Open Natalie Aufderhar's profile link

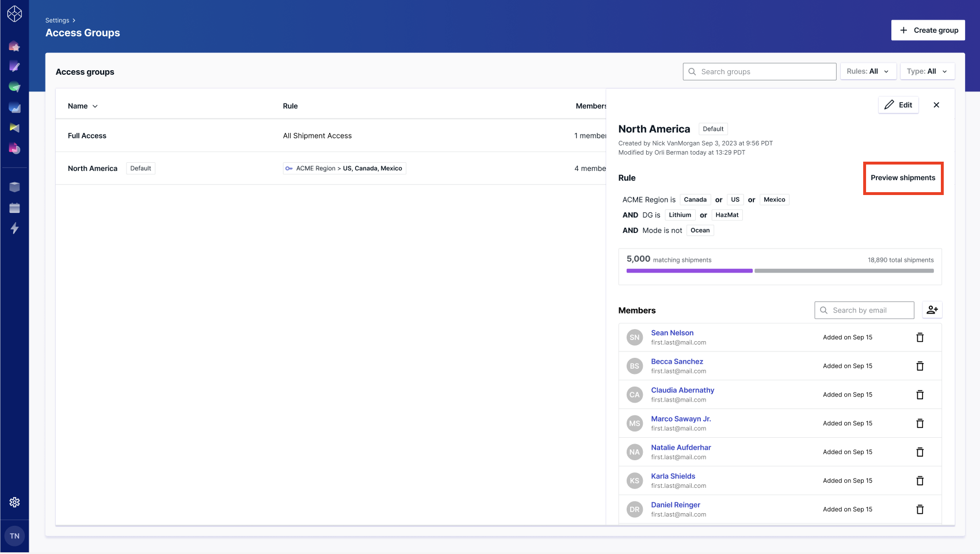pos(681,448)
